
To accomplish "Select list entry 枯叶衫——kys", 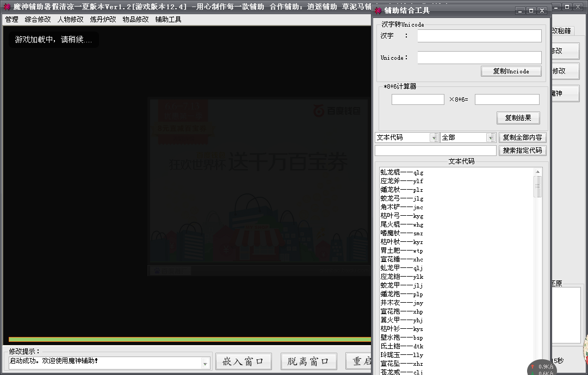I will [x=402, y=329].
